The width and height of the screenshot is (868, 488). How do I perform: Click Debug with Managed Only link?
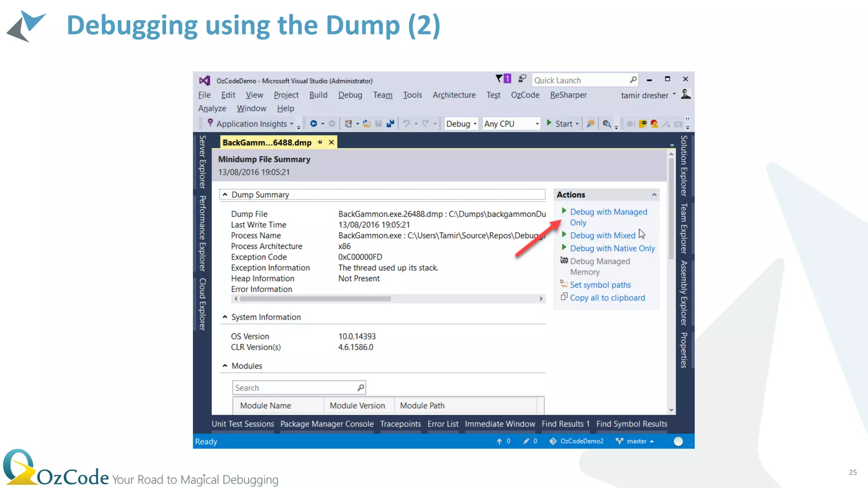click(608, 217)
